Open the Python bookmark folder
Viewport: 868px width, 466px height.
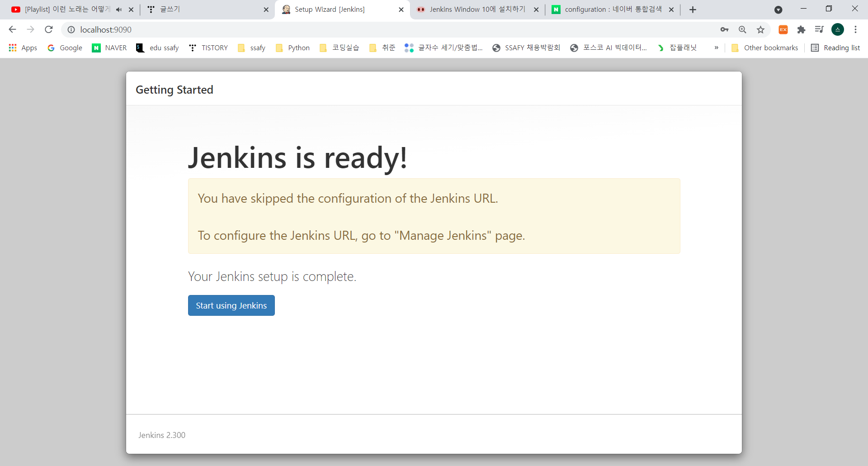(292, 48)
